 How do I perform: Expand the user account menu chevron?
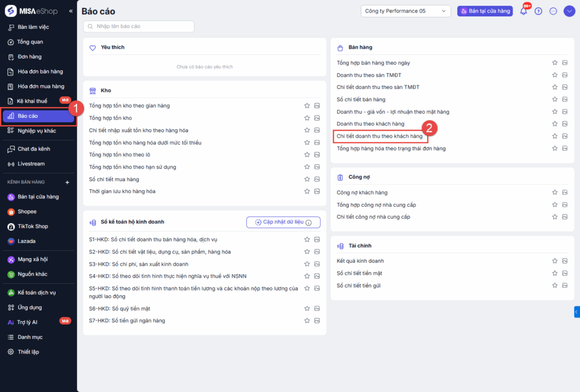pyautogui.click(x=569, y=11)
